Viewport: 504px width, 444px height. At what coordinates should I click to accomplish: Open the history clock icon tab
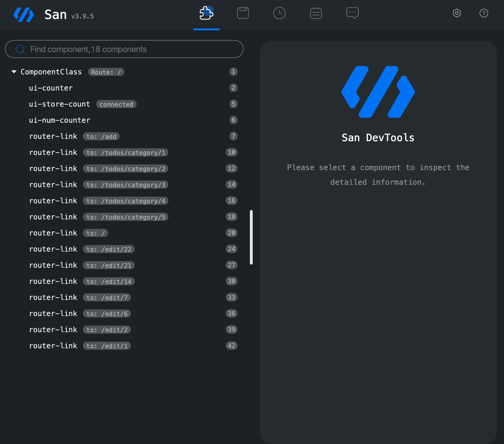[279, 13]
